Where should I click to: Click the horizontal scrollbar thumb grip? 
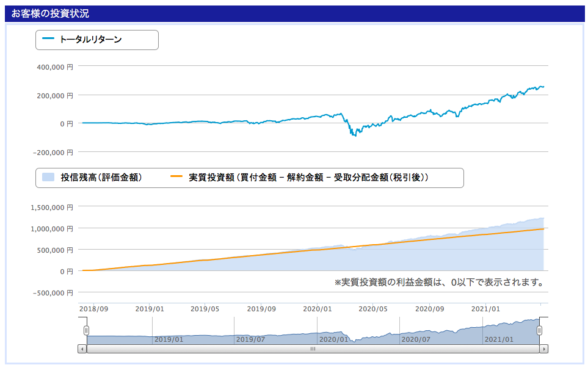tap(313, 349)
